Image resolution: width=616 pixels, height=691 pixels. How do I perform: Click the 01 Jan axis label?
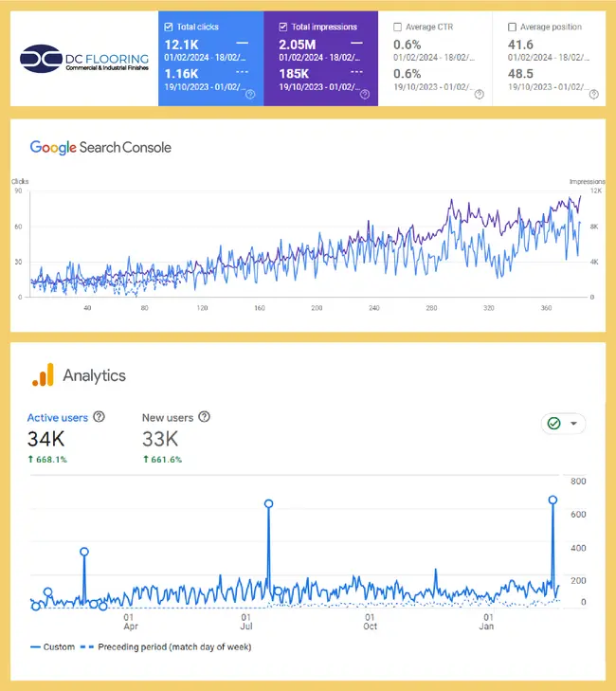487,622
